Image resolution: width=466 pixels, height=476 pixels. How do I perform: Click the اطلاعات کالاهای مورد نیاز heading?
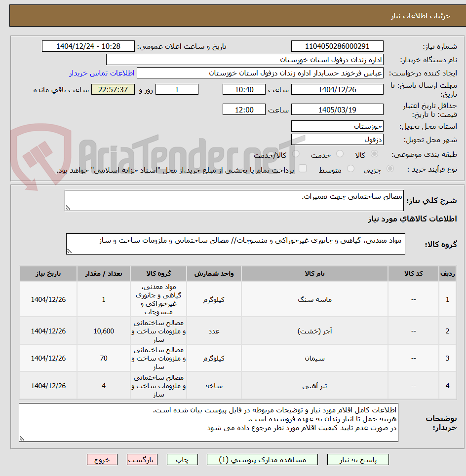(x=412, y=219)
